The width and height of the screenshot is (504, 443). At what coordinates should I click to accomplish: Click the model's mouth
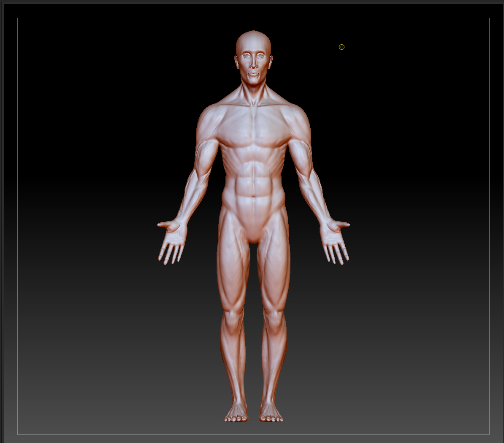coord(253,74)
